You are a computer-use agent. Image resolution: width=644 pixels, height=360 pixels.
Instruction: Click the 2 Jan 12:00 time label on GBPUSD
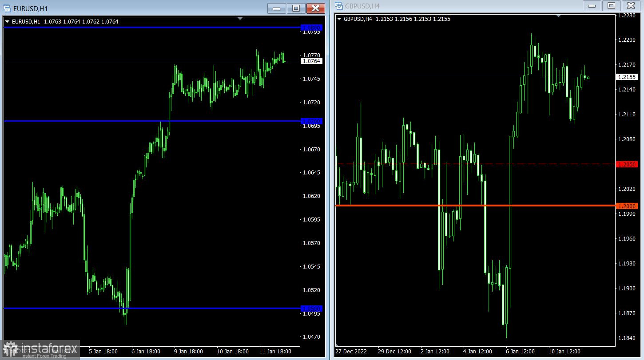click(435, 351)
